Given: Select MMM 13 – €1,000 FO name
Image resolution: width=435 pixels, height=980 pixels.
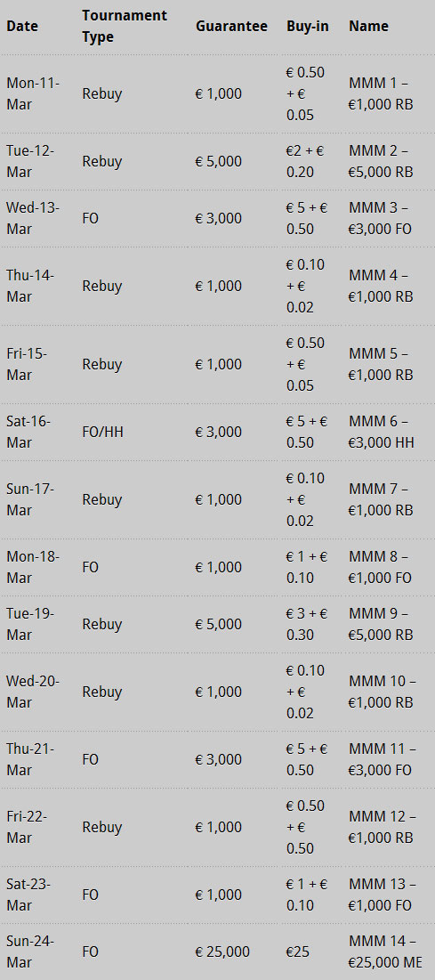Looking at the screenshot, I should click(x=382, y=895).
